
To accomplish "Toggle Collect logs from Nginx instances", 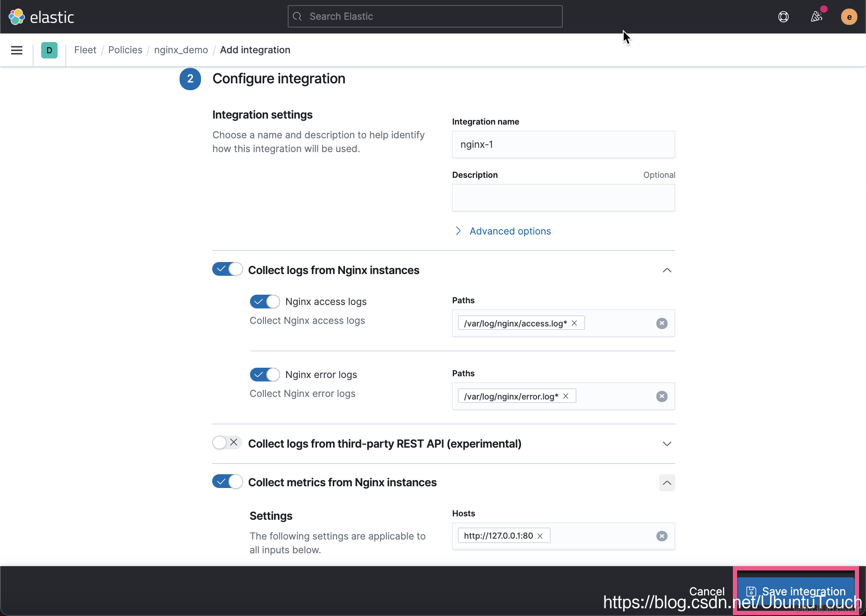I will pyautogui.click(x=227, y=269).
